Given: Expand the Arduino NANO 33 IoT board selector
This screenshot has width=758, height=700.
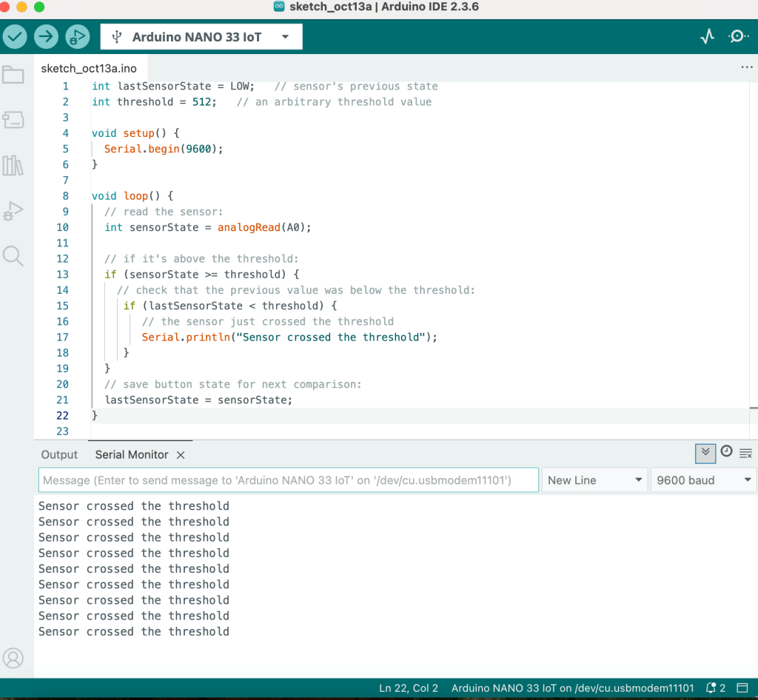Looking at the screenshot, I should (201, 37).
